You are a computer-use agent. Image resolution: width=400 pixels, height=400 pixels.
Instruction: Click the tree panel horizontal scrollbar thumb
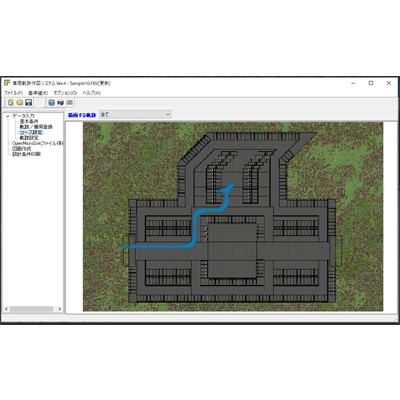point(31,309)
